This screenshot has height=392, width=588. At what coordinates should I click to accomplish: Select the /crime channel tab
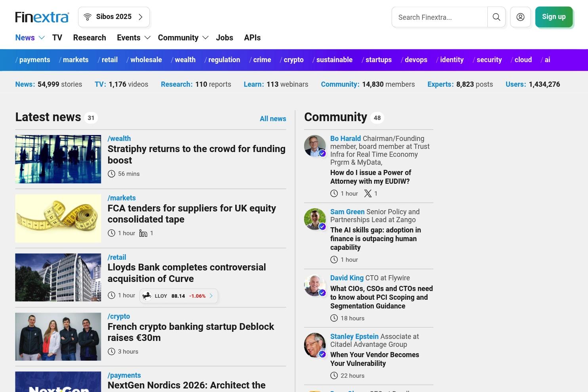(260, 60)
